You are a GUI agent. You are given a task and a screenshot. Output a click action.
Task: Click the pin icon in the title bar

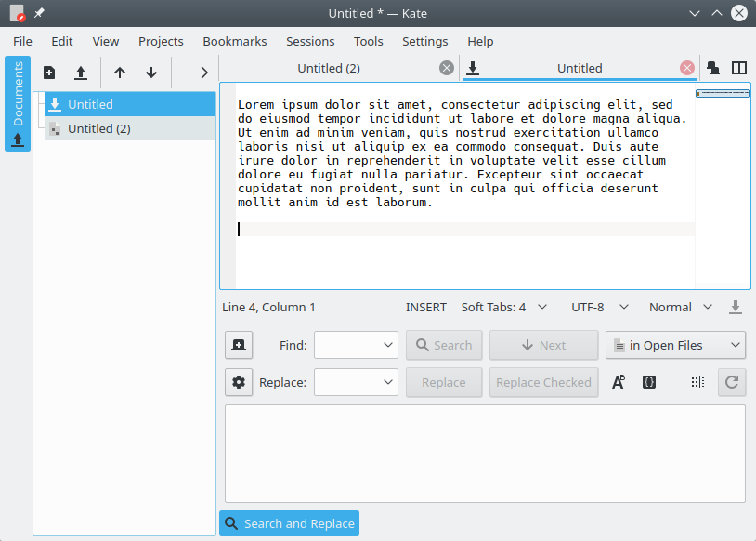point(39,13)
